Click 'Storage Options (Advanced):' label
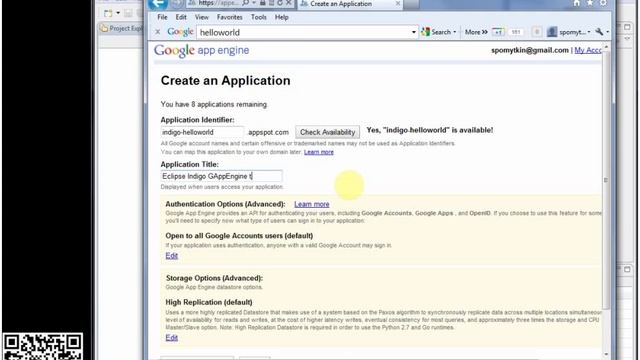Screen dimensions: 640x360 click(214, 278)
